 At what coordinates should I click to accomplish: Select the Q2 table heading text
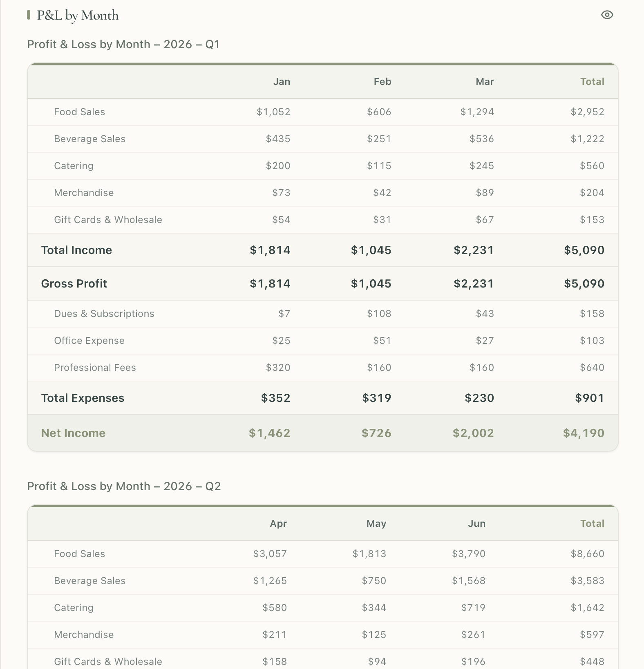(124, 486)
